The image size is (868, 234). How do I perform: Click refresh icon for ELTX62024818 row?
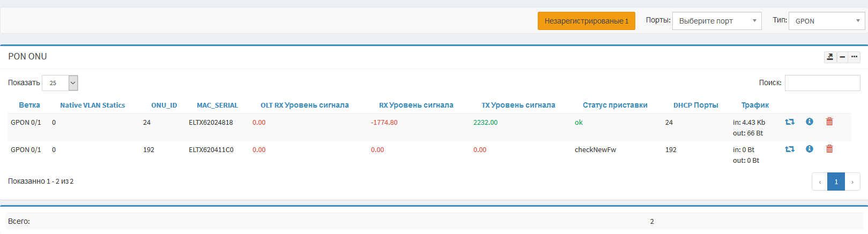(x=790, y=122)
